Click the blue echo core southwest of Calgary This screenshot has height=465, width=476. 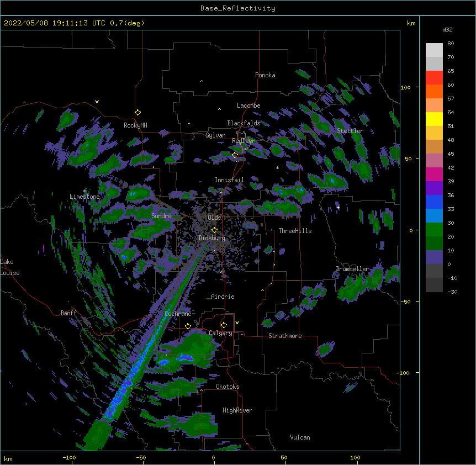185,358
